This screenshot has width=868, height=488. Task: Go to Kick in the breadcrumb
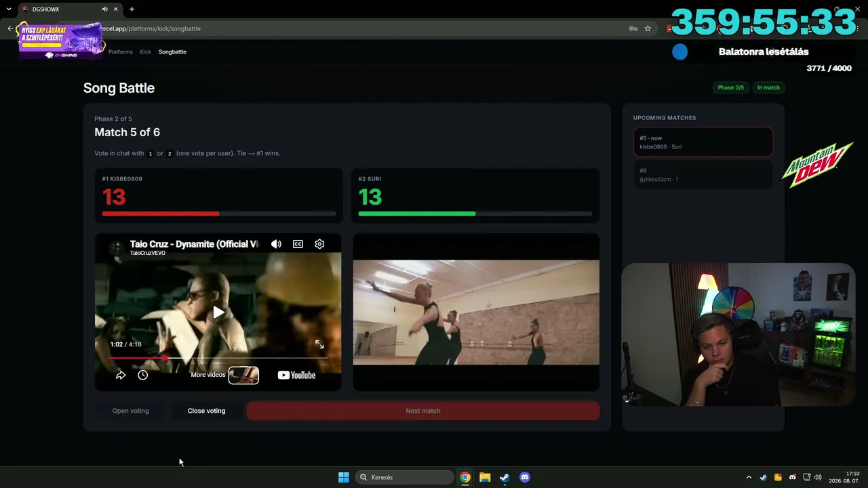click(x=146, y=52)
